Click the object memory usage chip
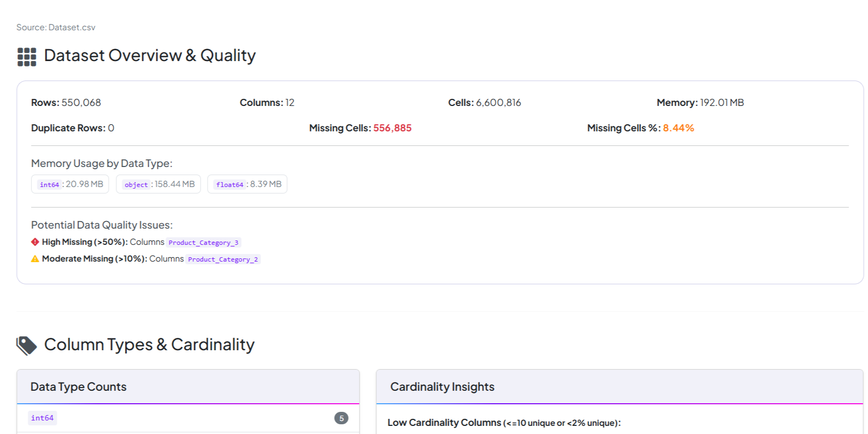Viewport: 868px width, 434px height. tap(158, 184)
